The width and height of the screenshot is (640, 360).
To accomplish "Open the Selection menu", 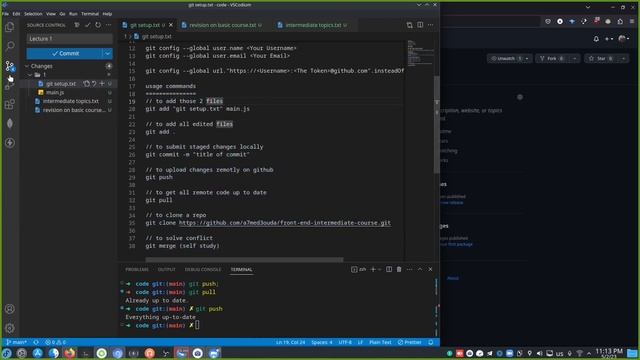I will tap(33, 14).
